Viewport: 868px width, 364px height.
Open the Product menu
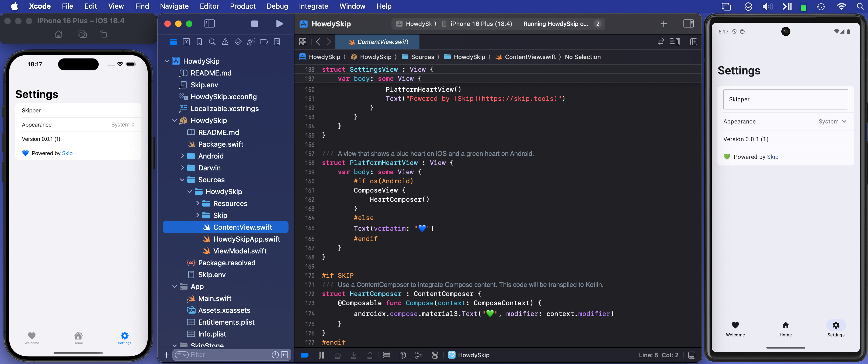[243, 6]
